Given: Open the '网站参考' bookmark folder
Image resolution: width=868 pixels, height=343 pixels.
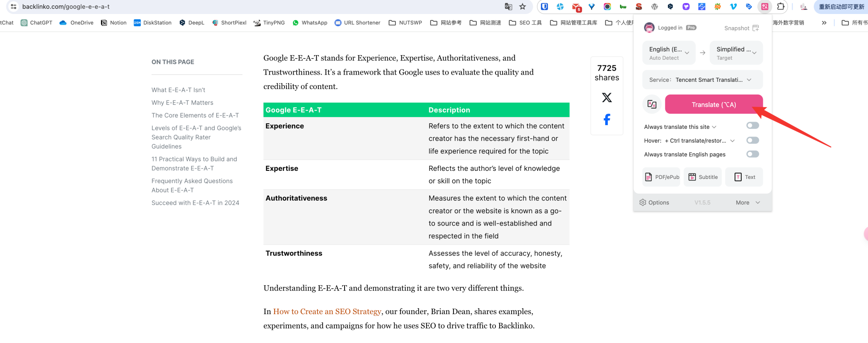Looking at the screenshot, I should point(446,23).
